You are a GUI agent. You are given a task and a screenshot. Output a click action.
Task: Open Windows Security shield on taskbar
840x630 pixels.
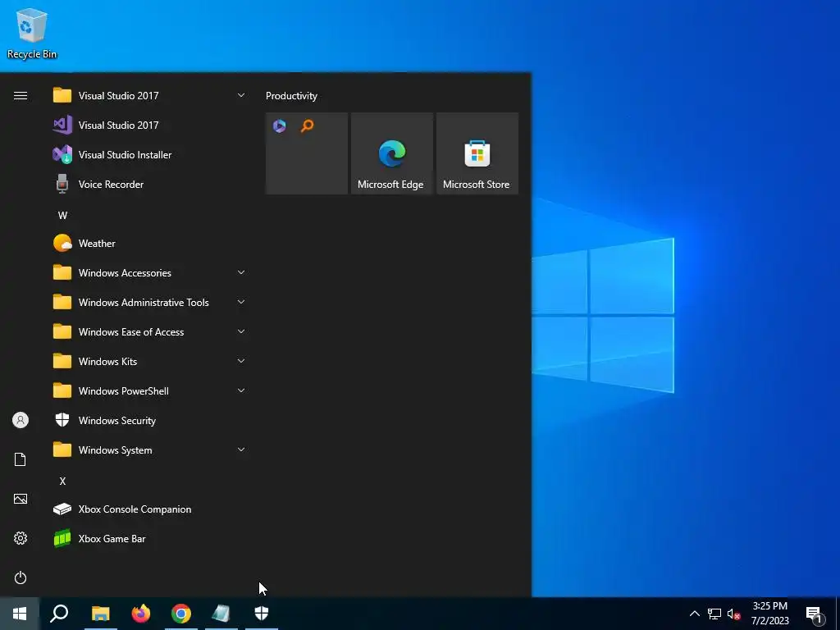(262, 614)
